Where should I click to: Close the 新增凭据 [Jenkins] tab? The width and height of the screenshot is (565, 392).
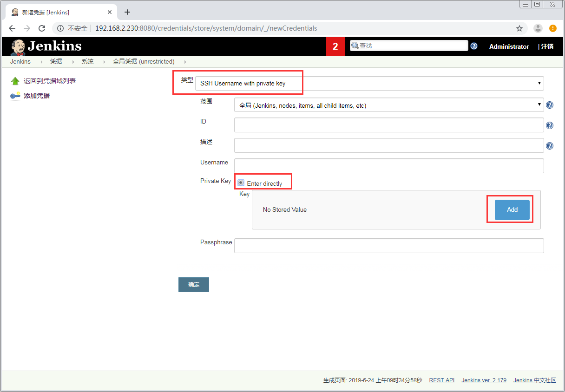click(110, 12)
